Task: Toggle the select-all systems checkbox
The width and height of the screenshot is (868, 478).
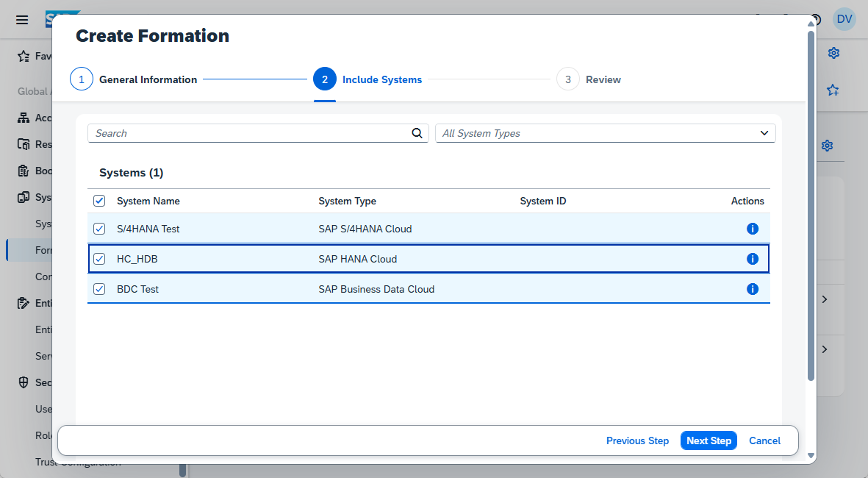Action: point(99,201)
